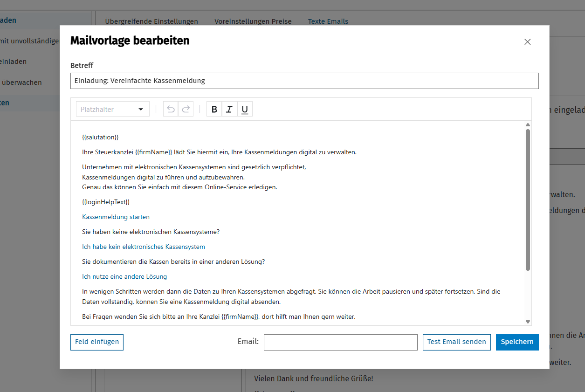Open the Platzhalter dropdown
Screen dimensions: 585x392
113,109
